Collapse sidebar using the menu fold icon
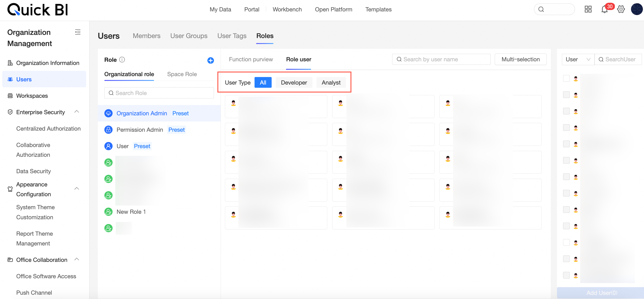Image resolution: width=644 pixels, height=299 pixels. [78, 32]
